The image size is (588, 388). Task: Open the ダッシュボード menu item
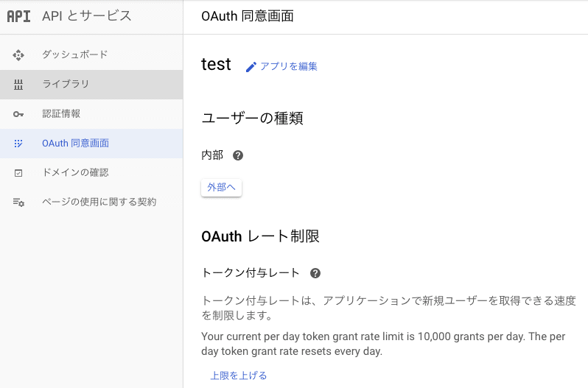click(75, 54)
